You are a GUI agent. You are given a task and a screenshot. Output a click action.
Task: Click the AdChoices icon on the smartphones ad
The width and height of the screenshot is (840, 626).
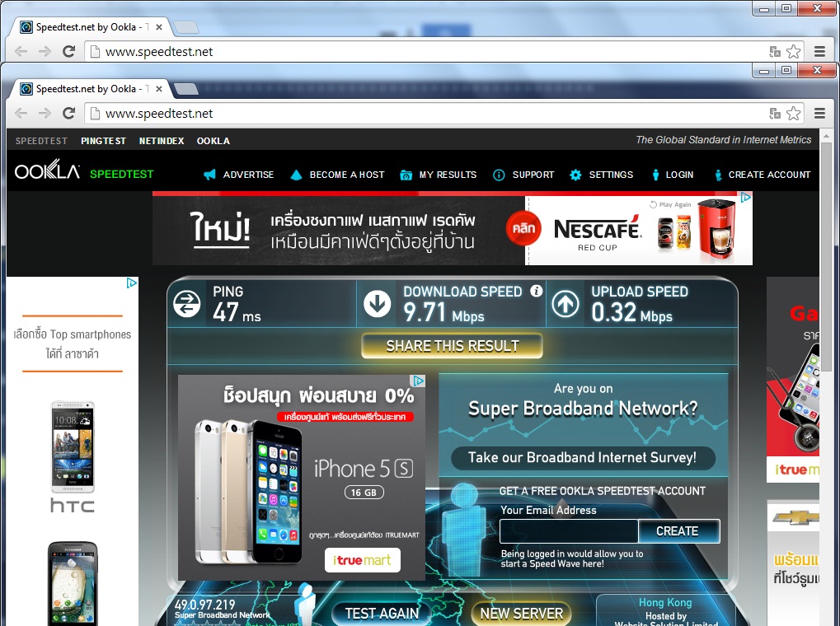(x=131, y=283)
